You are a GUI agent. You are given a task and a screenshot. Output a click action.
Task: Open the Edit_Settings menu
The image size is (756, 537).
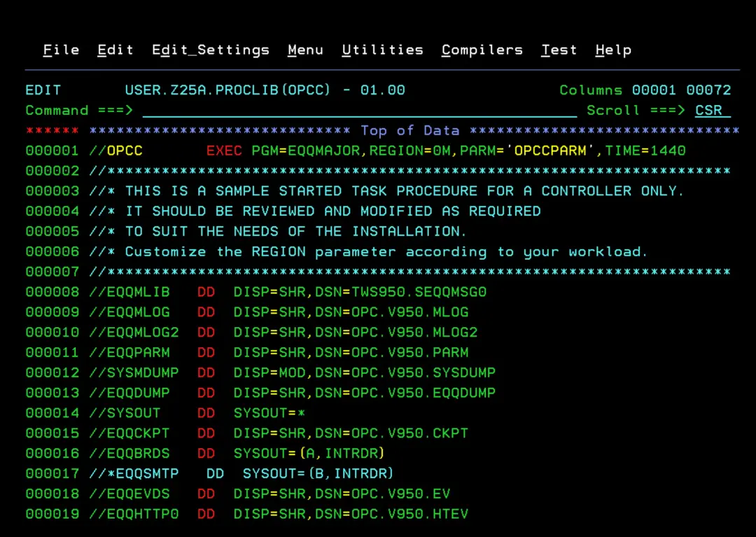[x=211, y=50]
